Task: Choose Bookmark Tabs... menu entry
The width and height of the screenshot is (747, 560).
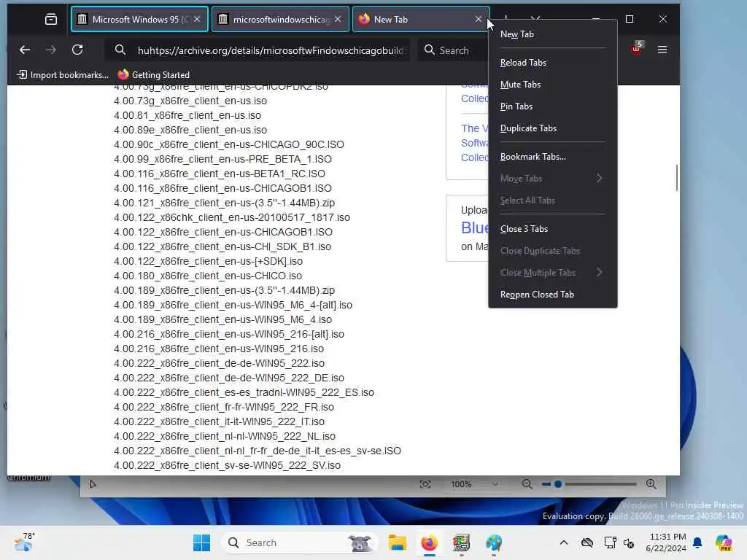Action: tap(553, 157)
